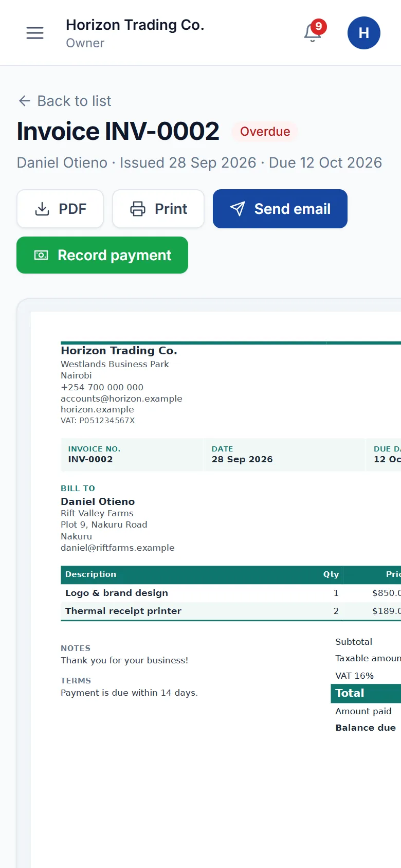Click the Daniel Otieno bill-to name
The image size is (401, 868).
[x=98, y=501]
